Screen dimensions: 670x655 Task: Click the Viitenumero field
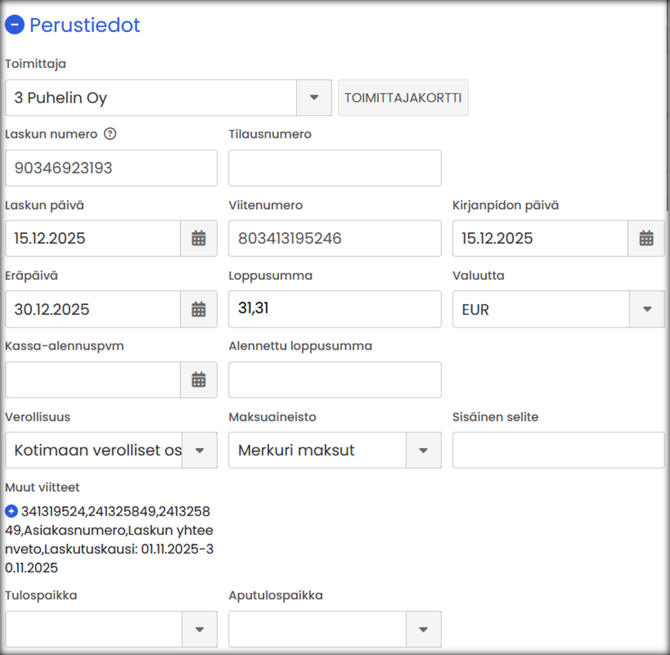[334, 238]
